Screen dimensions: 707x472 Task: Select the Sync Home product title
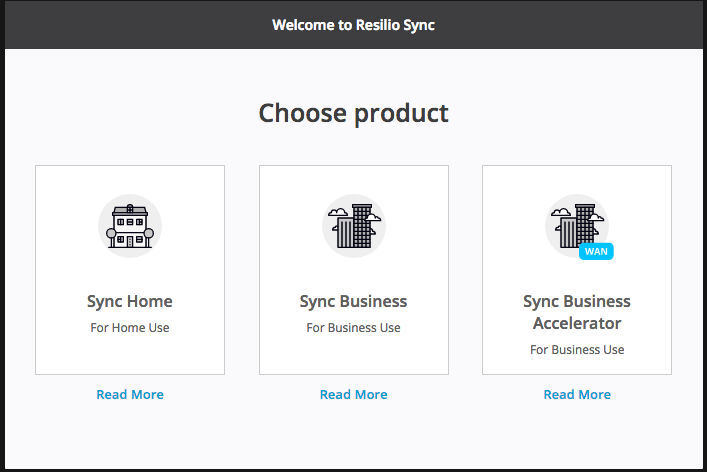(x=130, y=302)
